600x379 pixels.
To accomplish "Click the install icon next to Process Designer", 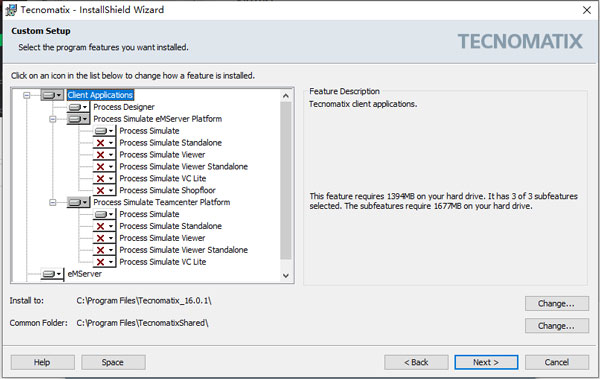I will pos(78,107).
